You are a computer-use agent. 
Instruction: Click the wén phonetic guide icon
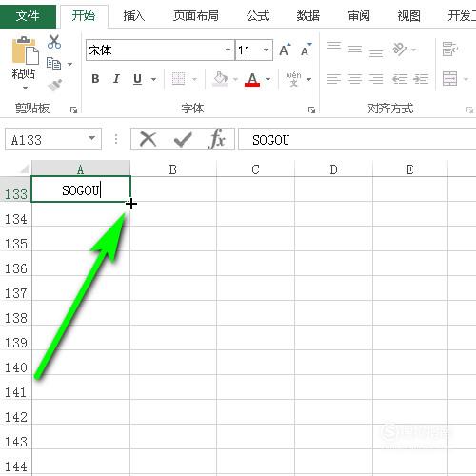tap(293, 79)
